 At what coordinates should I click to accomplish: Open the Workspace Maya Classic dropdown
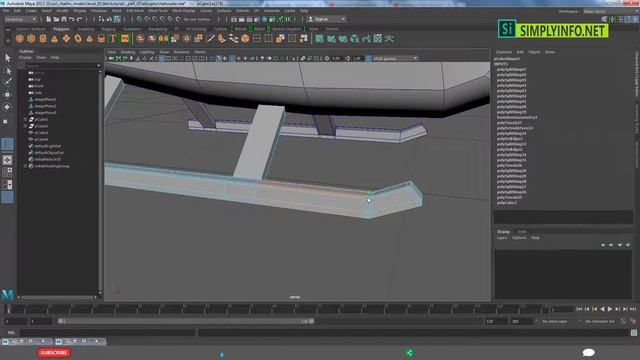[x=610, y=11]
